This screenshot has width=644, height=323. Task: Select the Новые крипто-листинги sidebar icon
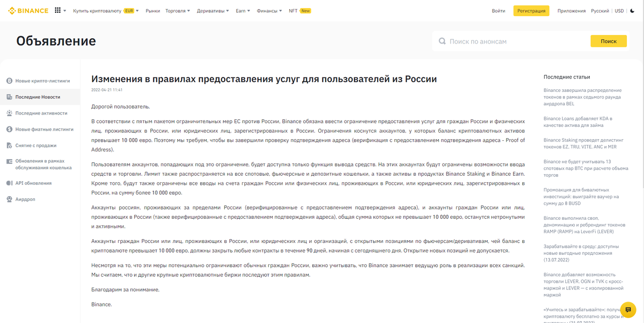(10, 80)
